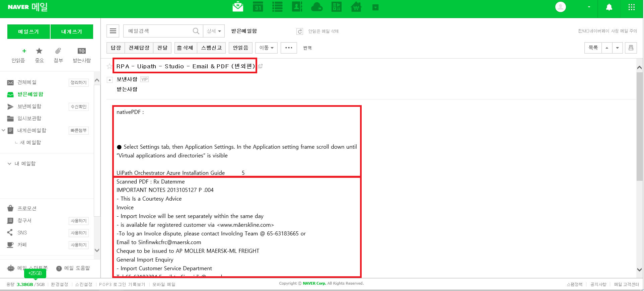
Task: Click 빠른첨부 button
Action: tap(79, 131)
